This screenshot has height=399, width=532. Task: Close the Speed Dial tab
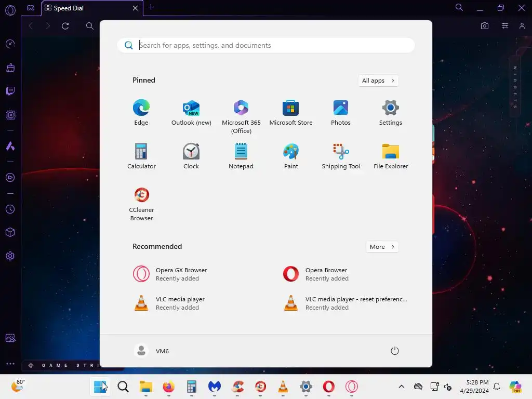135,8
